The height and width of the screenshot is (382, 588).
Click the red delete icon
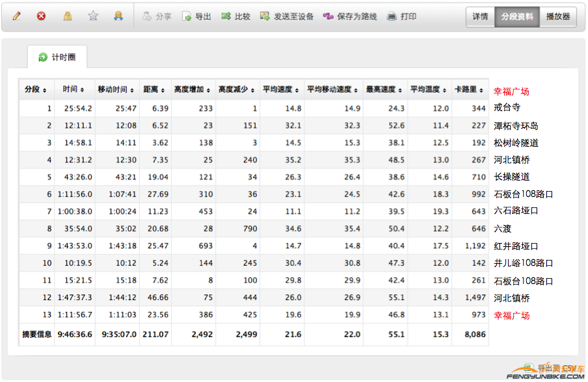pos(42,16)
